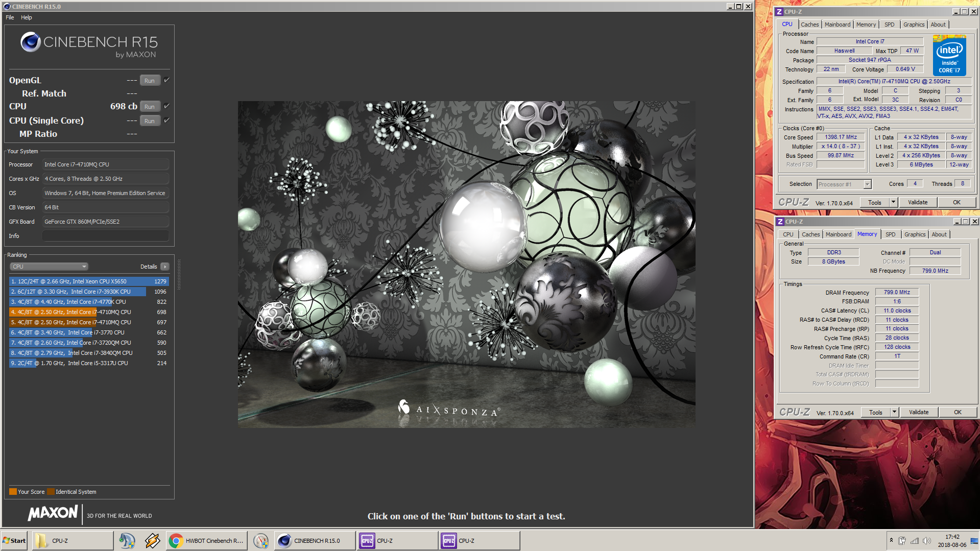Click the Show desktop icon at the taskbar edge
980x551 pixels.
[974, 541]
